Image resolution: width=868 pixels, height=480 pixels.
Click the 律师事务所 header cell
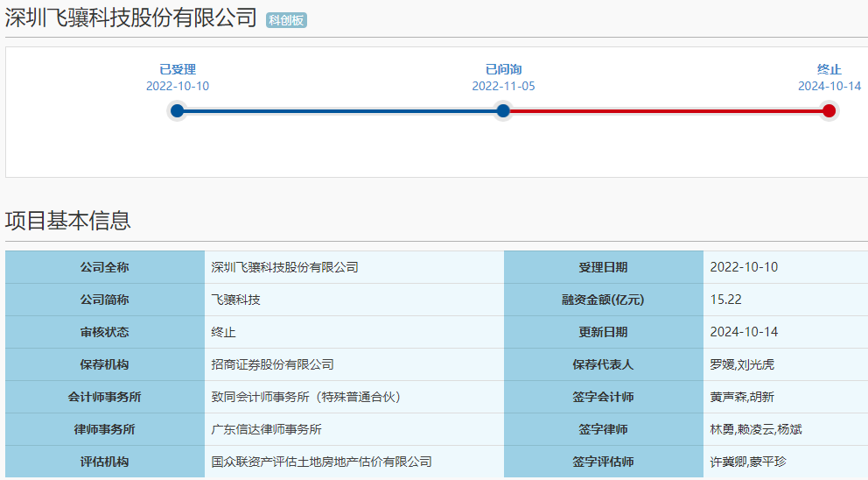click(105, 429)
